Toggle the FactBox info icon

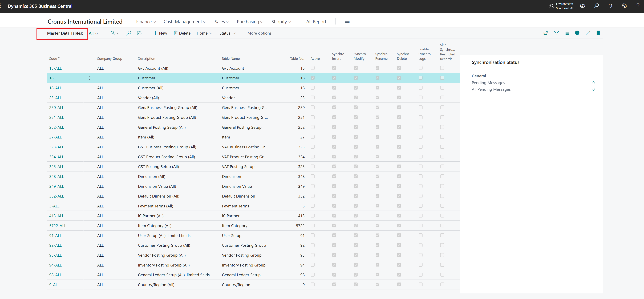(577, 33)
